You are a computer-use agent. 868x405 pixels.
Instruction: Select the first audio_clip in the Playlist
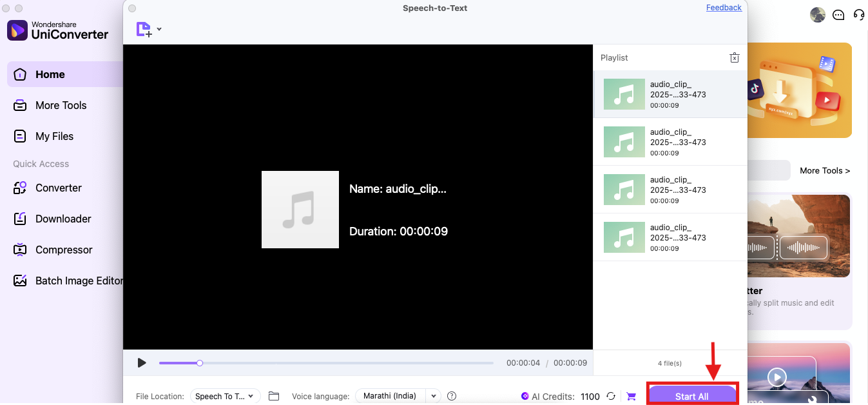coord(670,94)
